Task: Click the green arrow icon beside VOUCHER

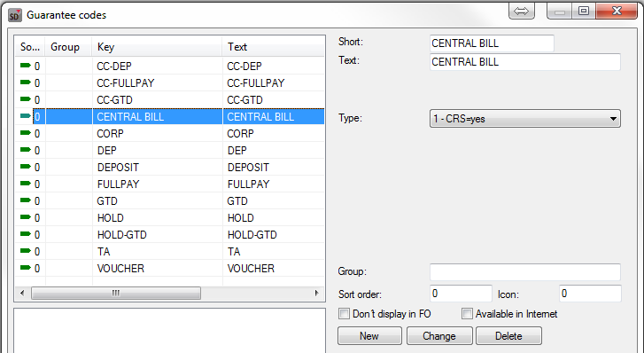Action: click(26, 268)
